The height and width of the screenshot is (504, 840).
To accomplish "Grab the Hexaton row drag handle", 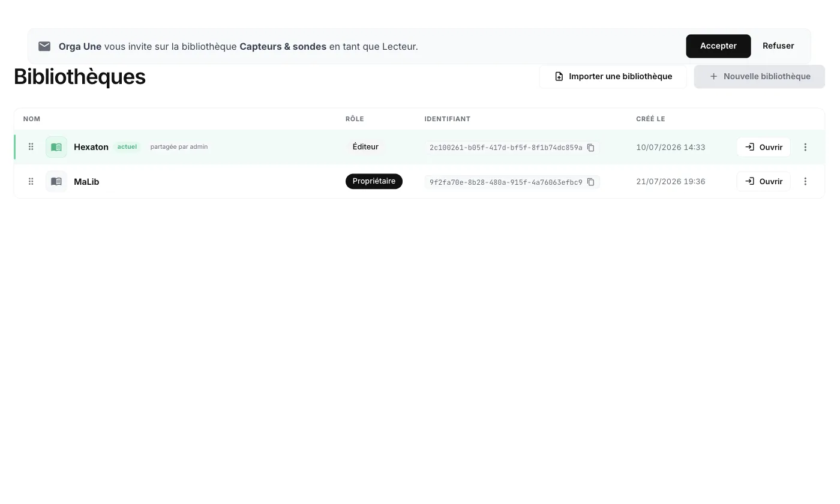I will coord(31,147).
